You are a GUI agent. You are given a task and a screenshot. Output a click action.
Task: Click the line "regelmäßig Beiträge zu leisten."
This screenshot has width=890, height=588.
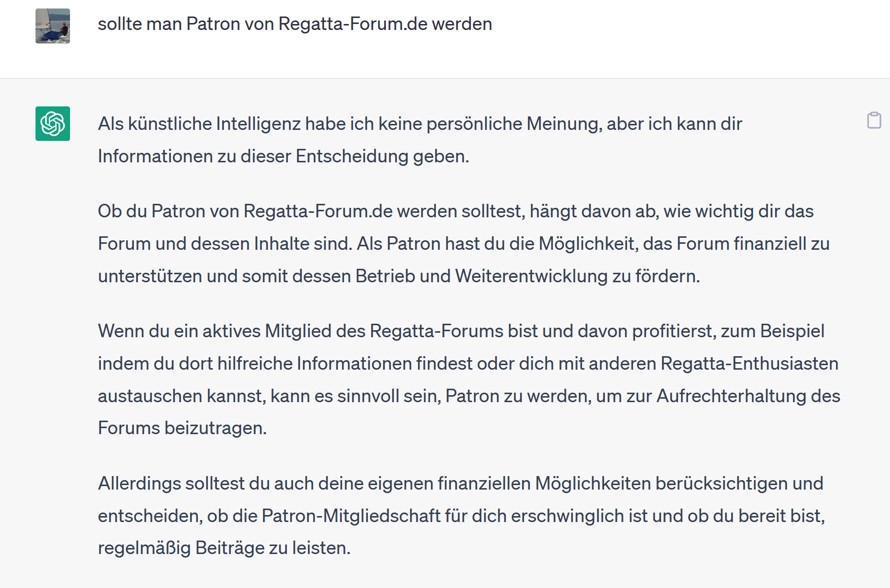(224, 548)
